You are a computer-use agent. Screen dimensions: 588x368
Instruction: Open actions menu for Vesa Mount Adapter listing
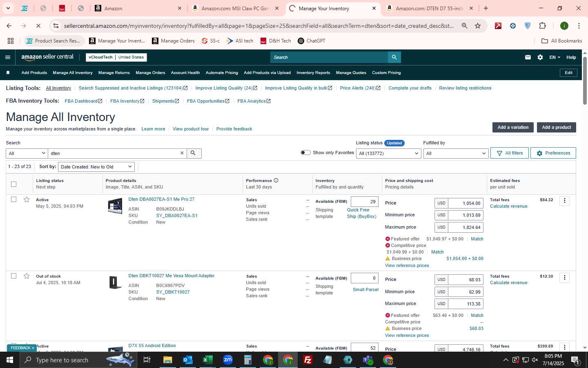564,278
